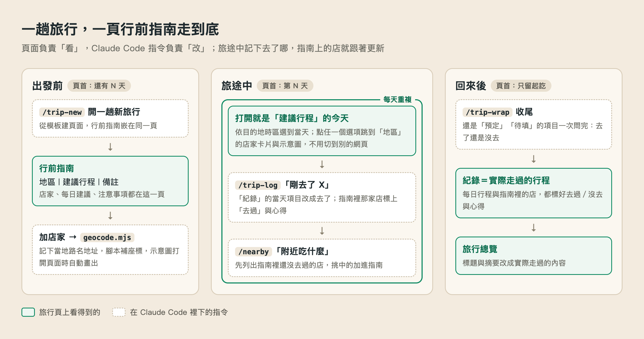Click the geocode.mjs code chip
The height and width of the screenshot is (339, 644).
click(107, 237)
